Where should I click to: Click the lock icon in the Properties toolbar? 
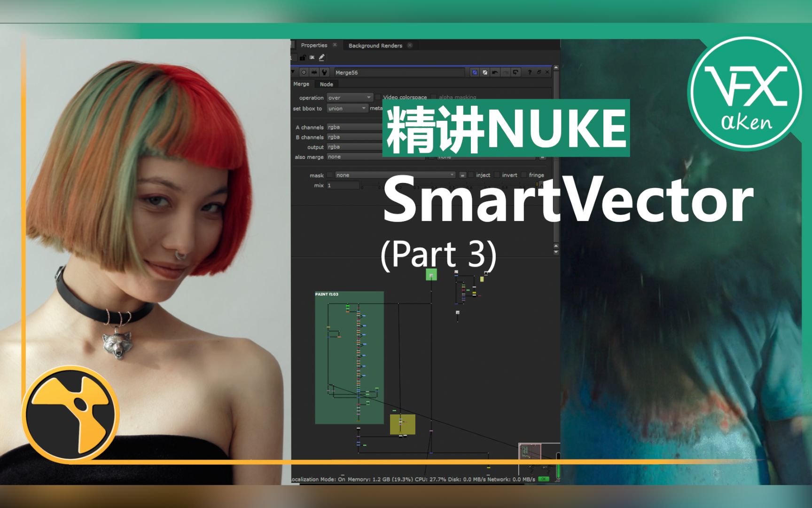(x=303, y=57)
